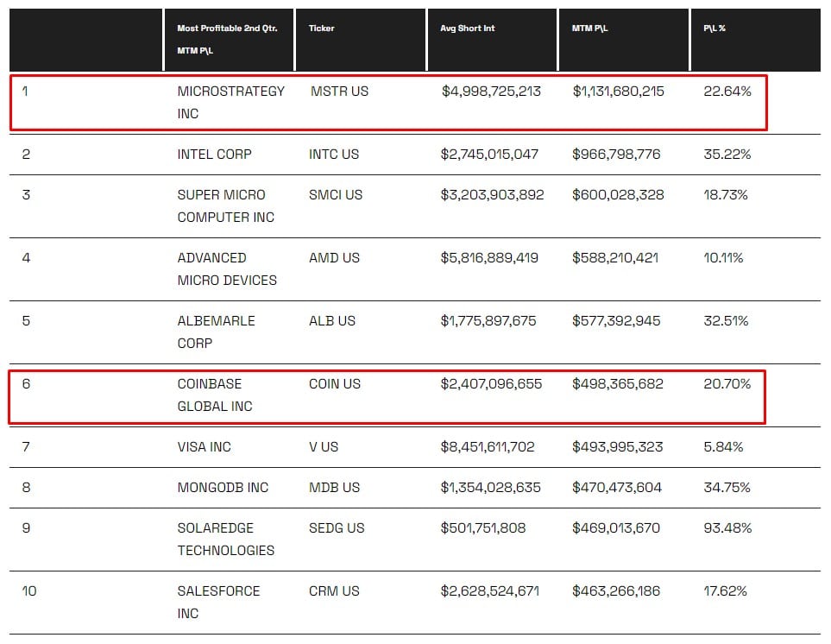Click the 18.73% cell
831x644 pixels.
pos(726,195)
